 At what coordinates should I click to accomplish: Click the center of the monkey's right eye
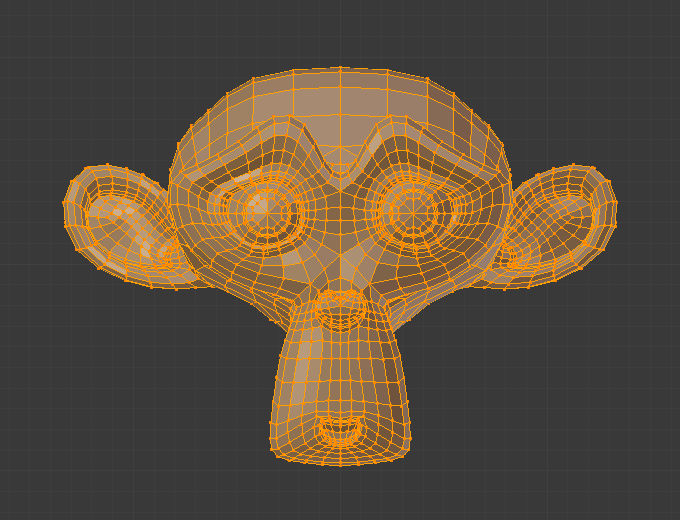tap(414, 208)
